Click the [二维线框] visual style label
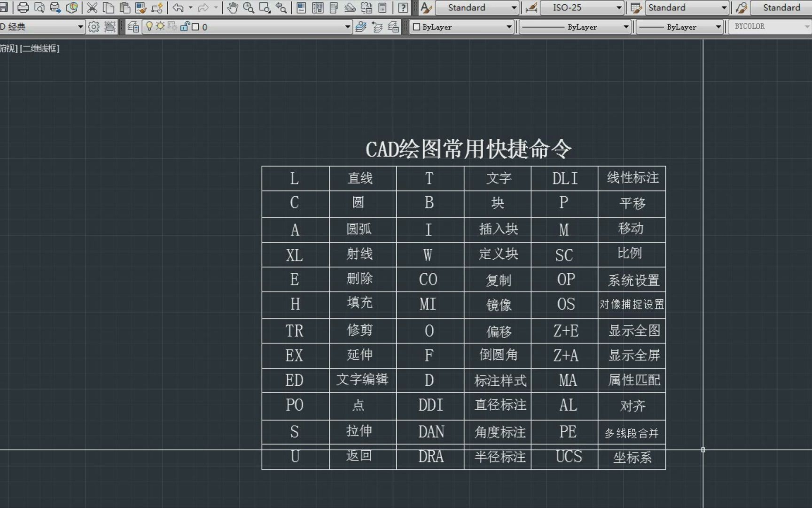 tap(40, 48)
